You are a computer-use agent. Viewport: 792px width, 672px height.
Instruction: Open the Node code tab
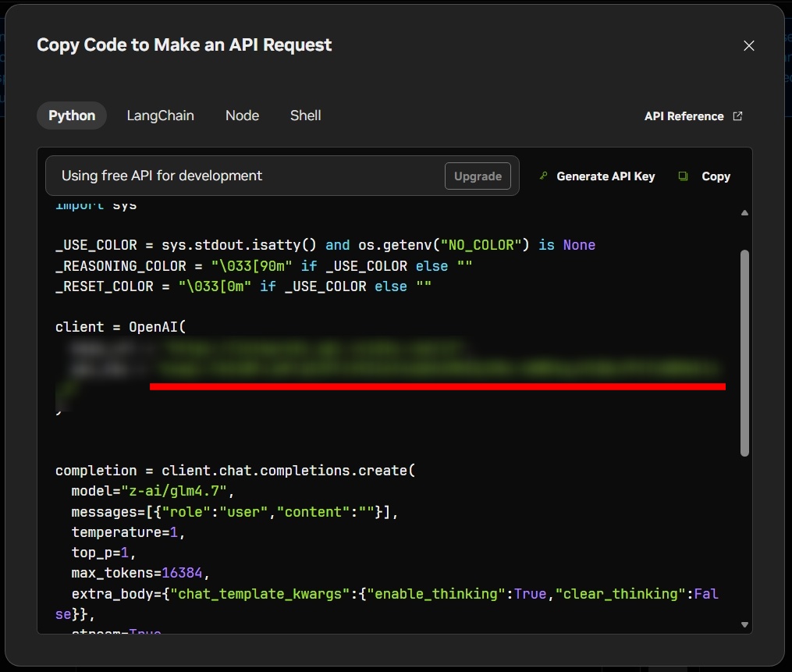pyautogui.click(x=242, y=116)
